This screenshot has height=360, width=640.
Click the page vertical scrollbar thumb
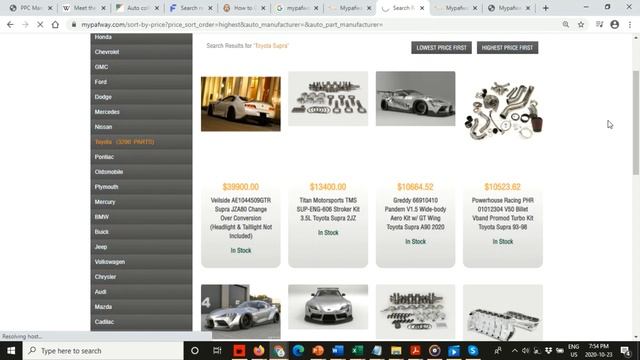pos(636,122)
